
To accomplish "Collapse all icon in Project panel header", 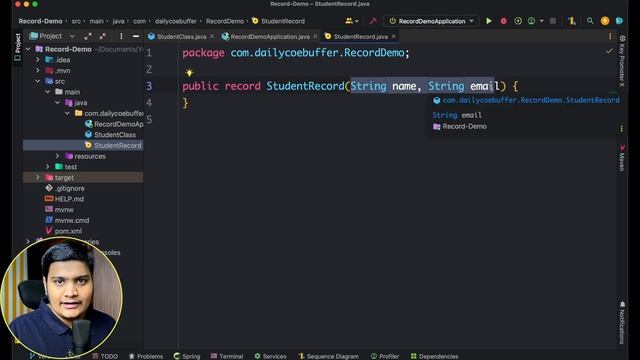I will 103,36.
